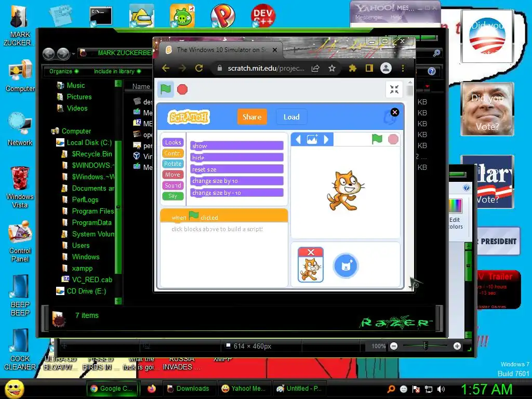Click the 'change size by 10' block
The height and width of the screenshot is (399, 532).
(237, 181)
